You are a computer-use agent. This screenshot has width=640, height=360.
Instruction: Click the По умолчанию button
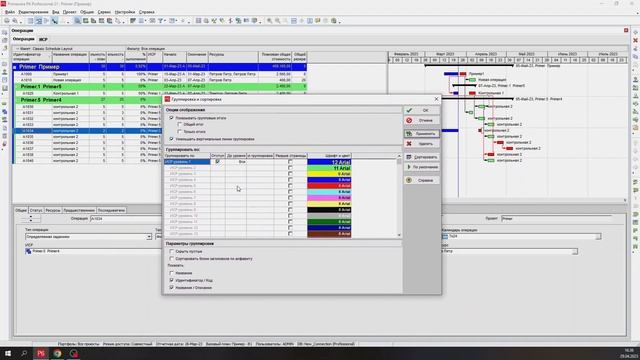[422, 167]
